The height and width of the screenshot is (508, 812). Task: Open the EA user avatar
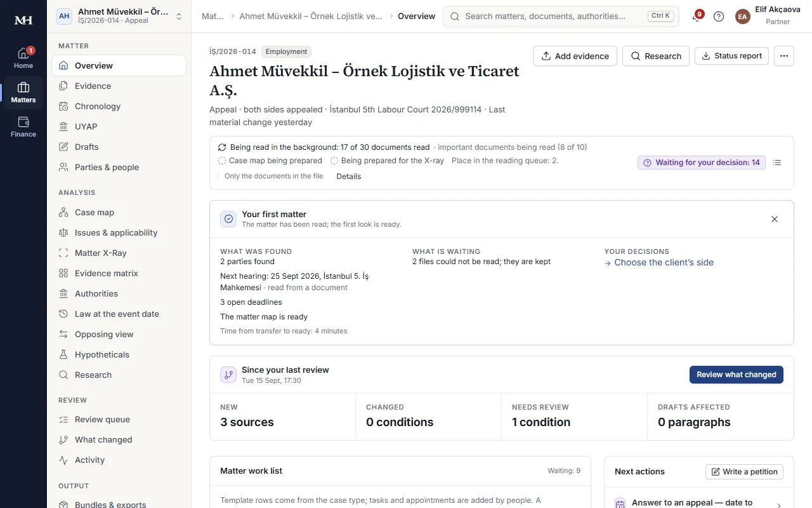[742, 17]
